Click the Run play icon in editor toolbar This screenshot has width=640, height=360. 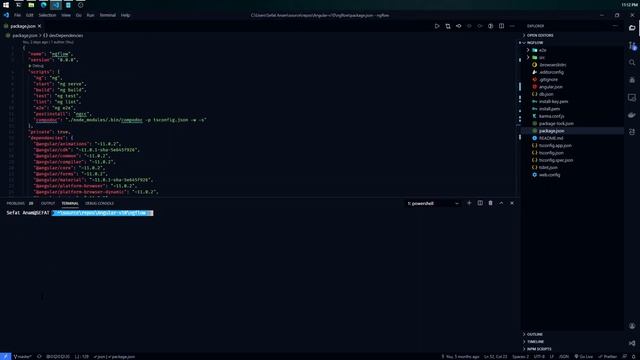coord(437,26)
